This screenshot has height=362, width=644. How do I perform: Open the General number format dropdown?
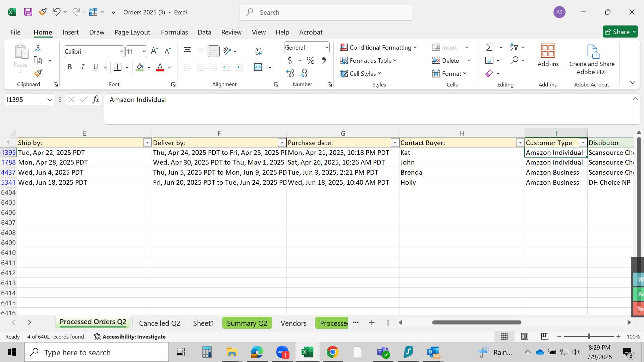coord(326,47)
